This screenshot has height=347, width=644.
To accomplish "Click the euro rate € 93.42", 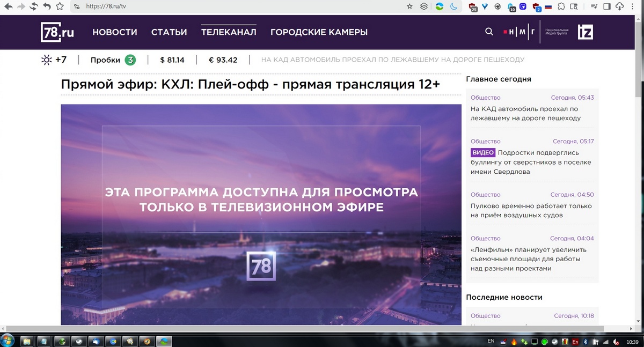I will (x=223, y=60).
